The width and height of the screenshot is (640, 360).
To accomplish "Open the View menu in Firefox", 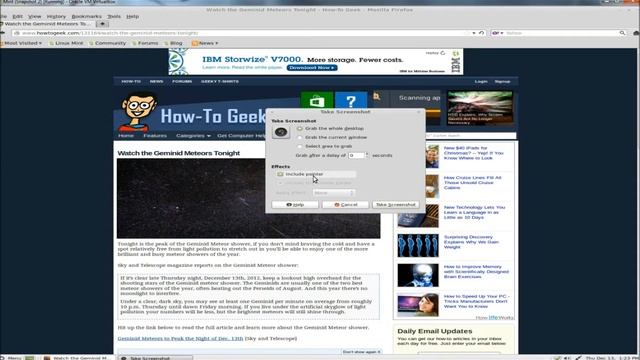I will (35, 16).
